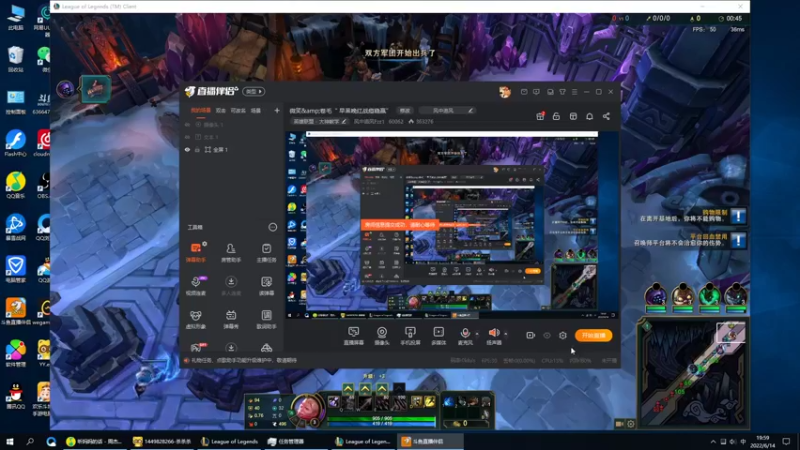
Task: Add a 手机投屏 phone cast source
Action: 410,336
